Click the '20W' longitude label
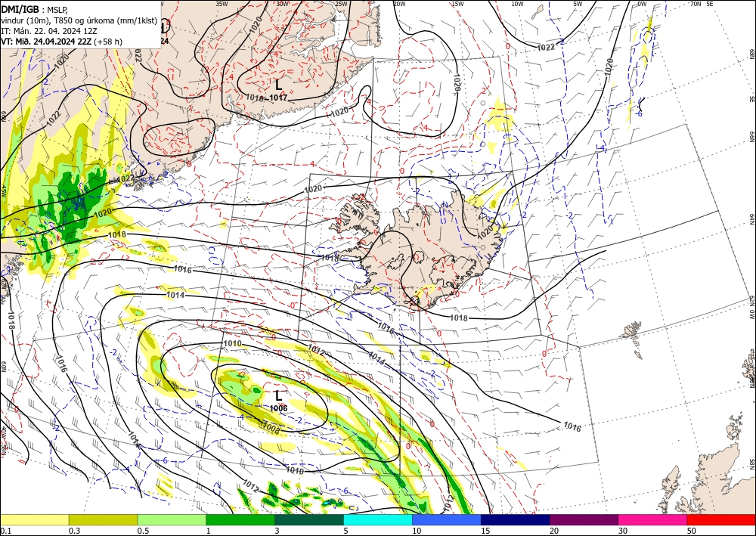This screenshot has height=536, width=756. 399,3
